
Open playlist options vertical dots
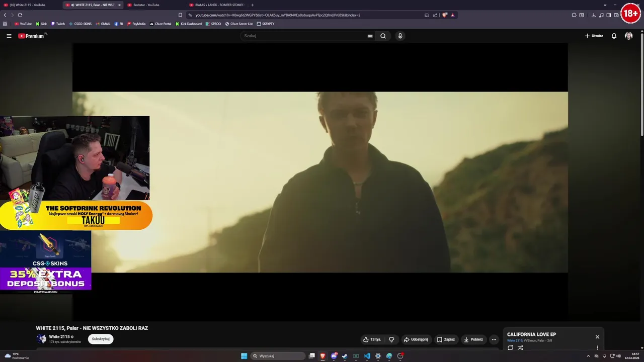point(597,347)
